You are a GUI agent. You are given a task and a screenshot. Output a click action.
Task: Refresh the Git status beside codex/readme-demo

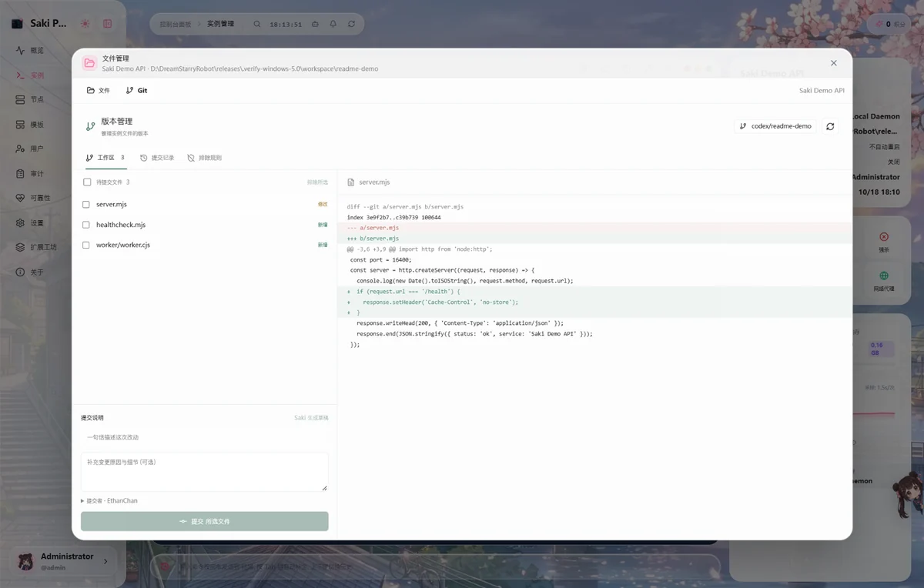[830, 126]
